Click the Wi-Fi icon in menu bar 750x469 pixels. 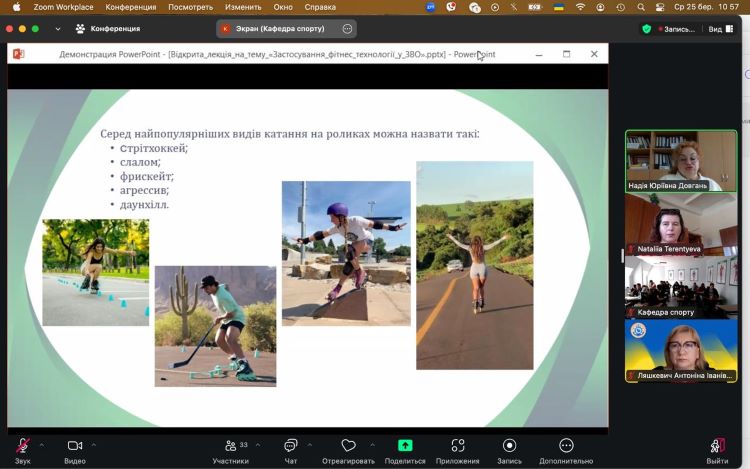tap(580, 7)
